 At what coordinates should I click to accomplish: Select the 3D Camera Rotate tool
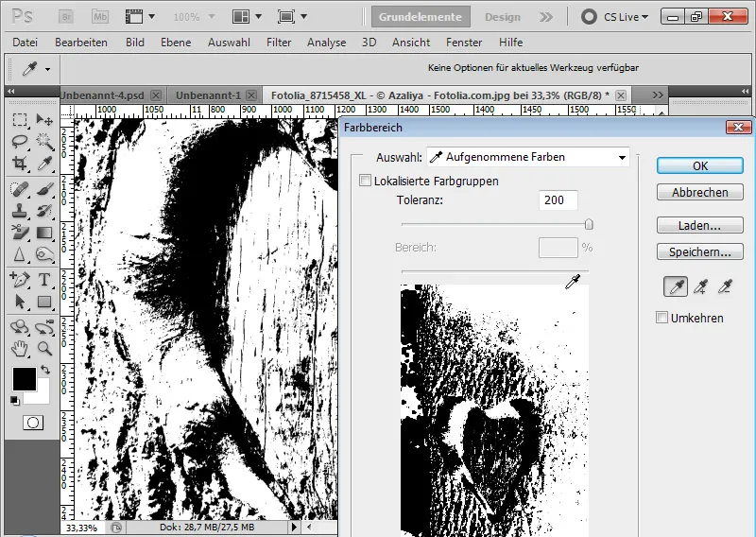[x=44, y=326]
